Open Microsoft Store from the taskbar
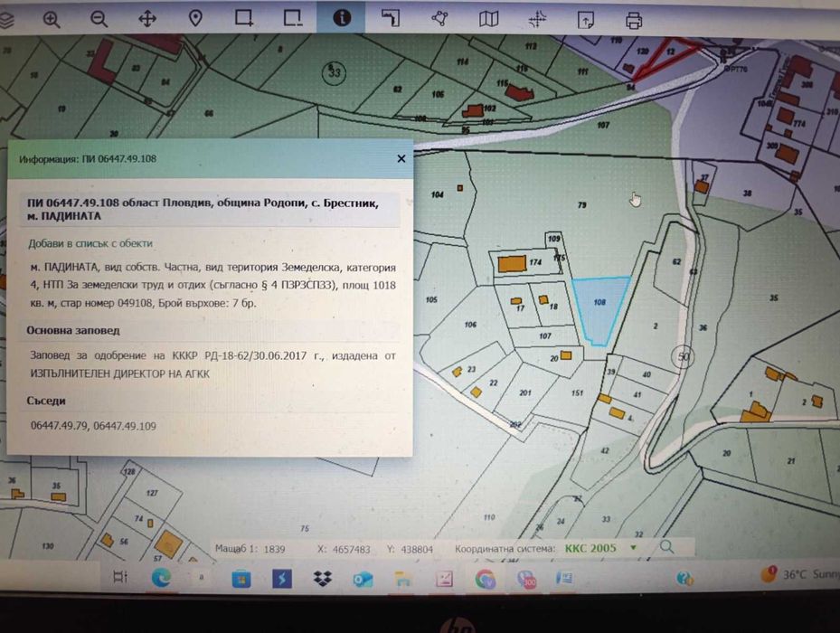 [x=241, y=579]
